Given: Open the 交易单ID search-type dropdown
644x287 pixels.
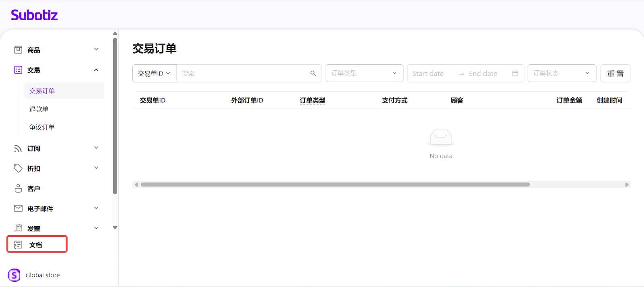Looking at the screenshot, I should click(154, 74).
